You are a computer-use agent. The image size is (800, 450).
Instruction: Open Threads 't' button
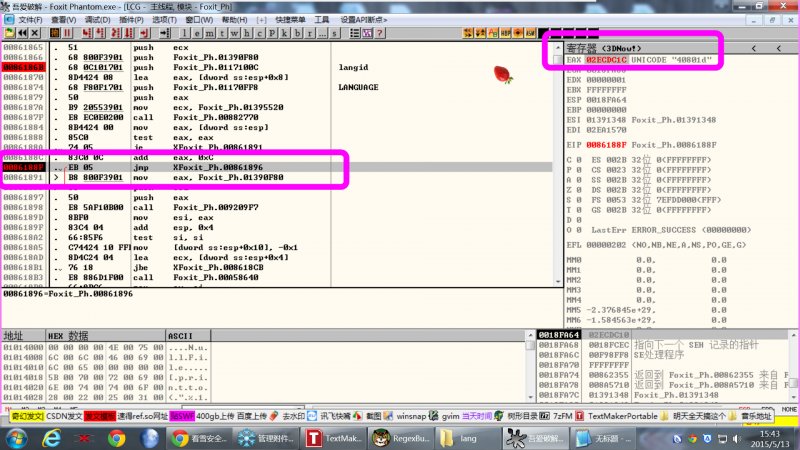point(222,33)
